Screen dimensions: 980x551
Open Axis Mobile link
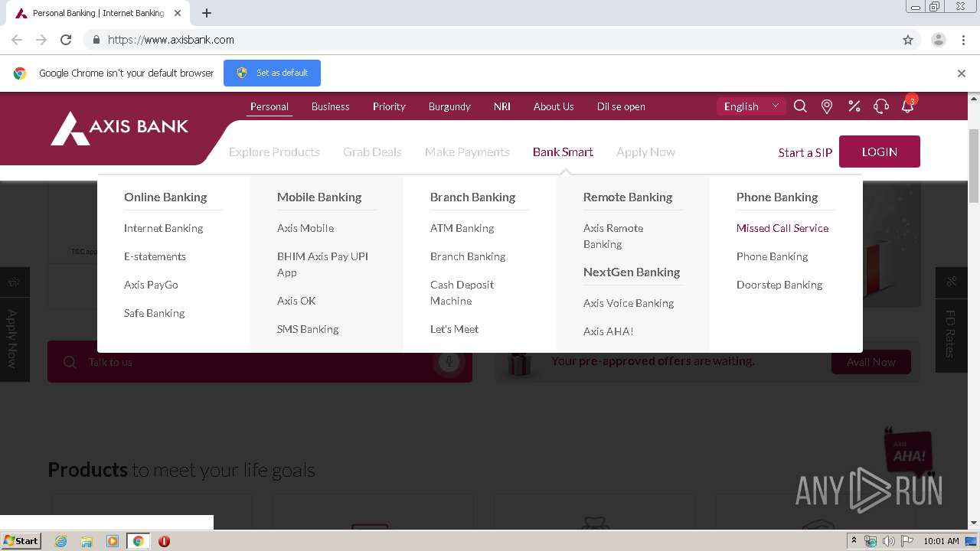[x=305, y=228]
